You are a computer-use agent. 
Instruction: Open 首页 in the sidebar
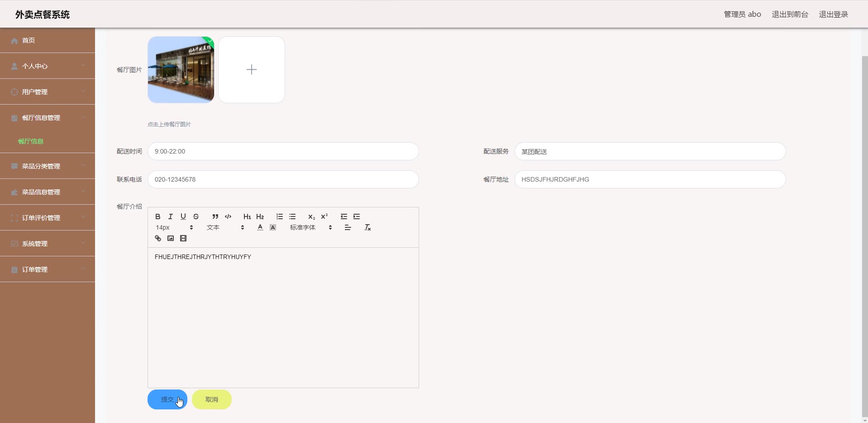(x=48, y=40)
